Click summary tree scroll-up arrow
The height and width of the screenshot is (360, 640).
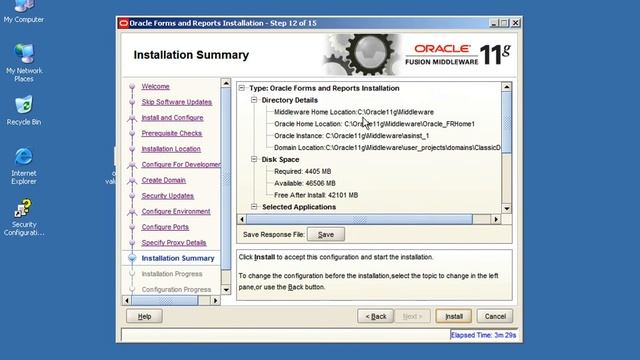tap(507, 87)
